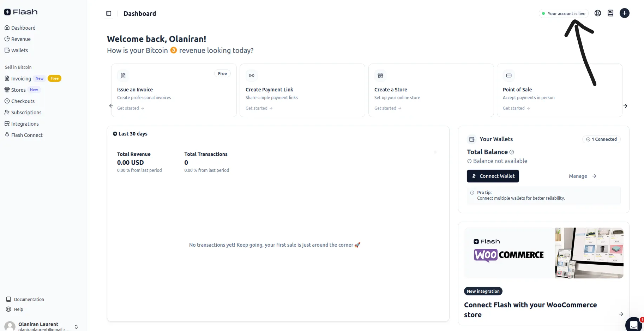Expand the Olaniran Laurent account switcher

coord(76,326)
